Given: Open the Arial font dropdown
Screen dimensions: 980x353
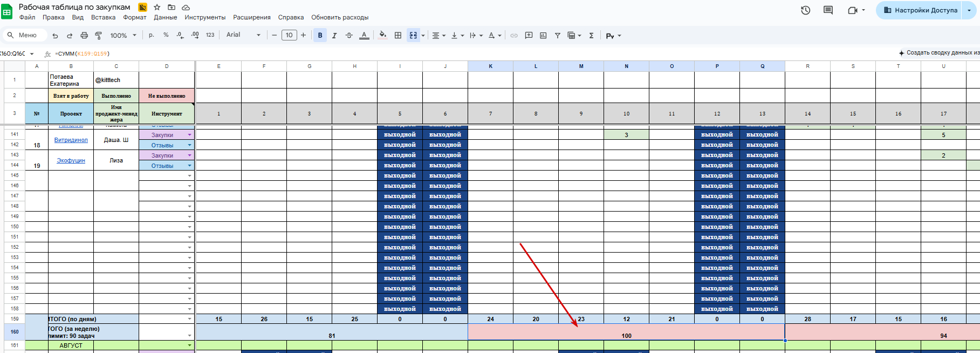Looking at the screenshot, I should [243, 35].
